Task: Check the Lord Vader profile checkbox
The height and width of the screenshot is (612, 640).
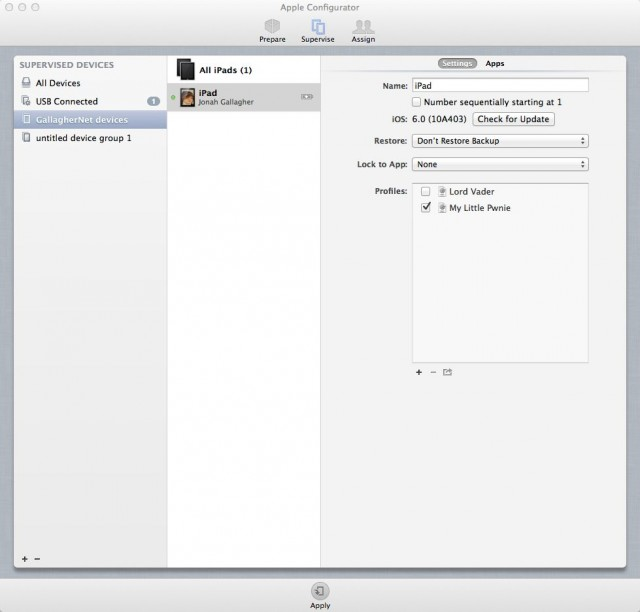Action: [x=425, y=191]
